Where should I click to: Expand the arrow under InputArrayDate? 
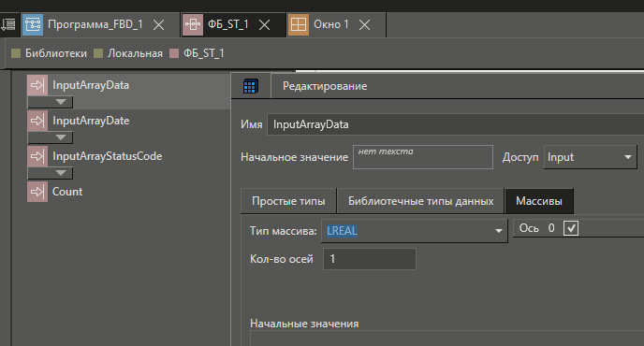51,137
